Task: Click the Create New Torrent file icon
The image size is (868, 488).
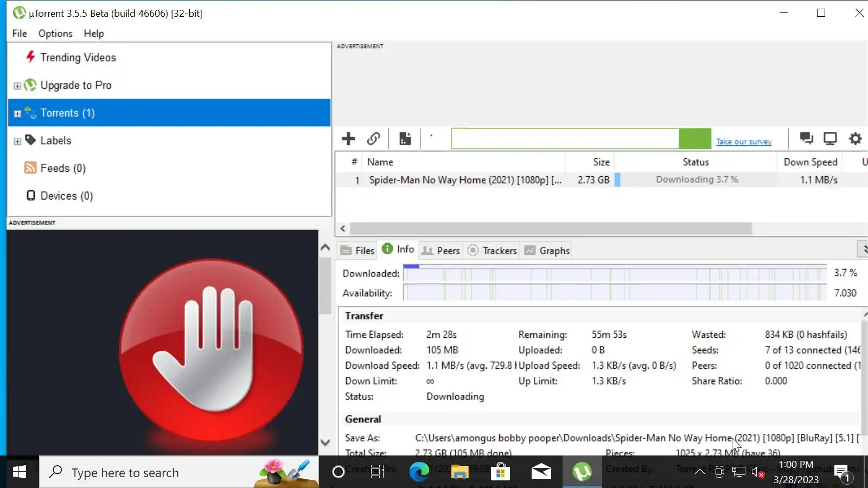Action: point(405,139)
